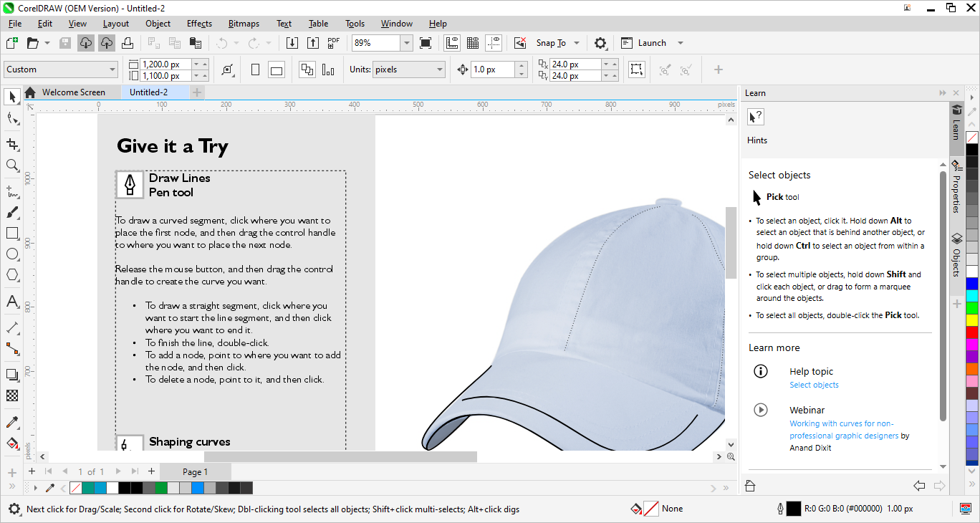980x523 pixels.
Task: Switch to portrait page orientation
Action: click(255, 69)
